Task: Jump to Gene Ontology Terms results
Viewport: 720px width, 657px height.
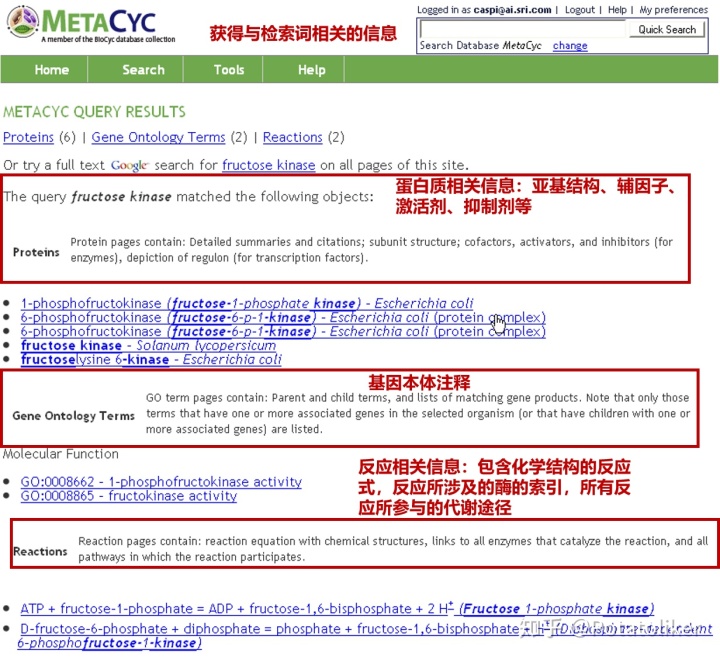Action: (158, 137)
